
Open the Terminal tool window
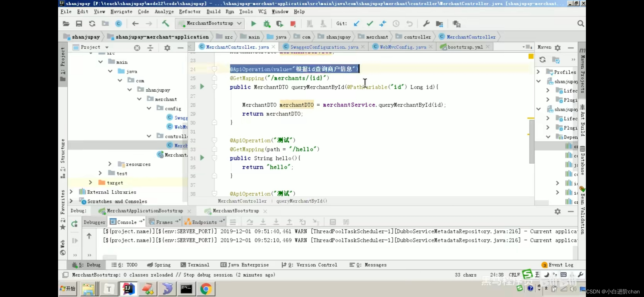[x=195, y=265]
